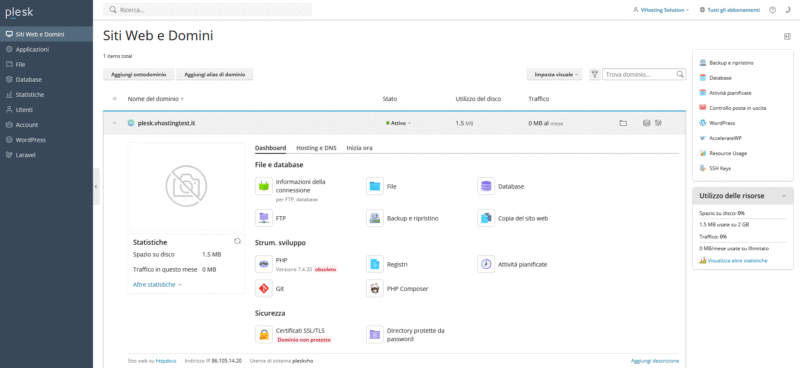Switch to the Dashboard tab
800x368 pixels.
click(270, 148)
